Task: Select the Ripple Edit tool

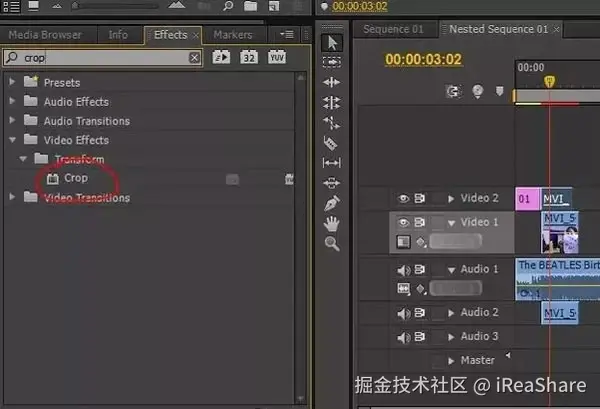Action: [331, 82]
